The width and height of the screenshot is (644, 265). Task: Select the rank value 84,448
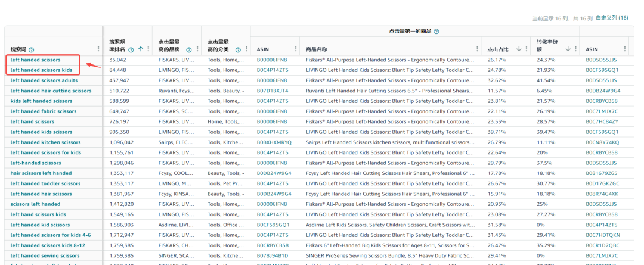tap(118, 70)
